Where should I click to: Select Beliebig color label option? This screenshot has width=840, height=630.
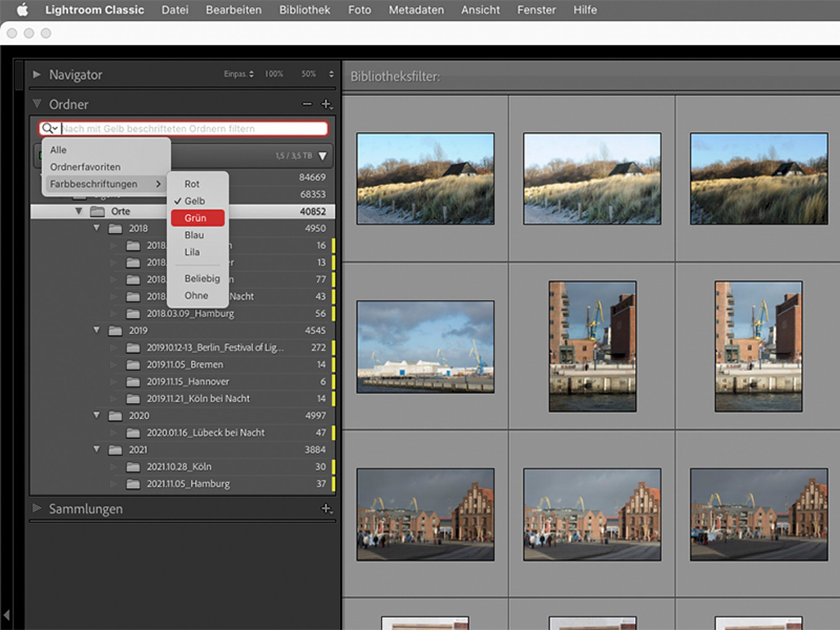(x=202, y=278)
